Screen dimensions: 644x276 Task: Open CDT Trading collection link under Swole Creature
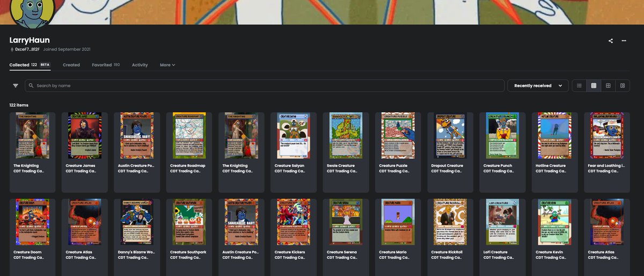[342, 171]
